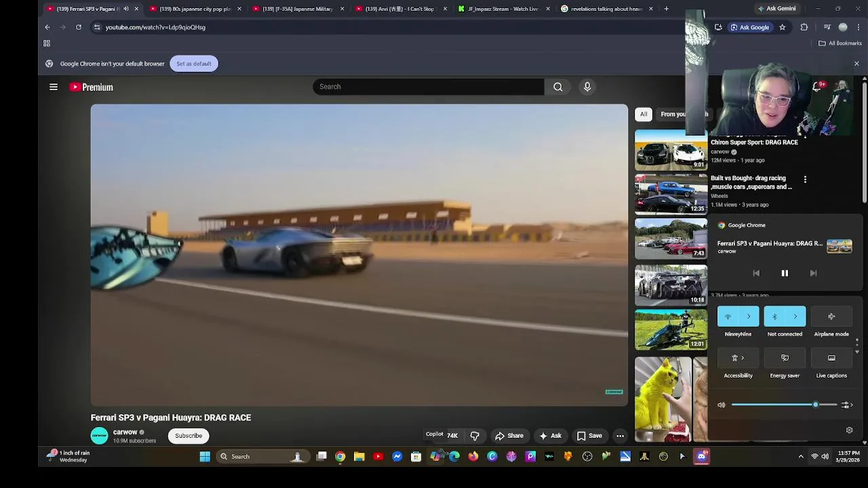Save the video to a playlist
Image resolution: width=868 pixels, height=488 pixels.
click(x=589, y=436)
